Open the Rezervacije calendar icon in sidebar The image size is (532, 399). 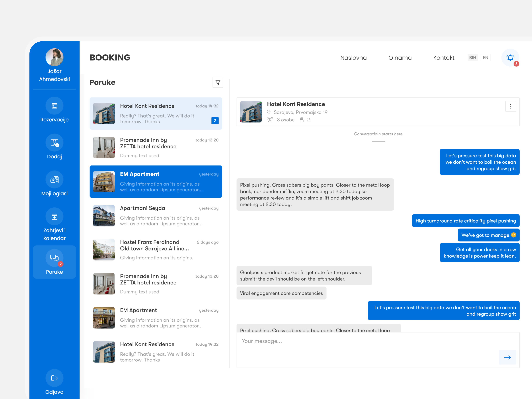tap(54, 106)
